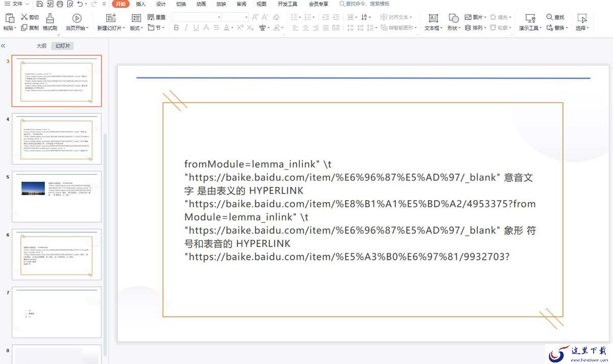Screen dimensions: 613x364
Task: Click the 查找 find button
Action: coord(555,17)
